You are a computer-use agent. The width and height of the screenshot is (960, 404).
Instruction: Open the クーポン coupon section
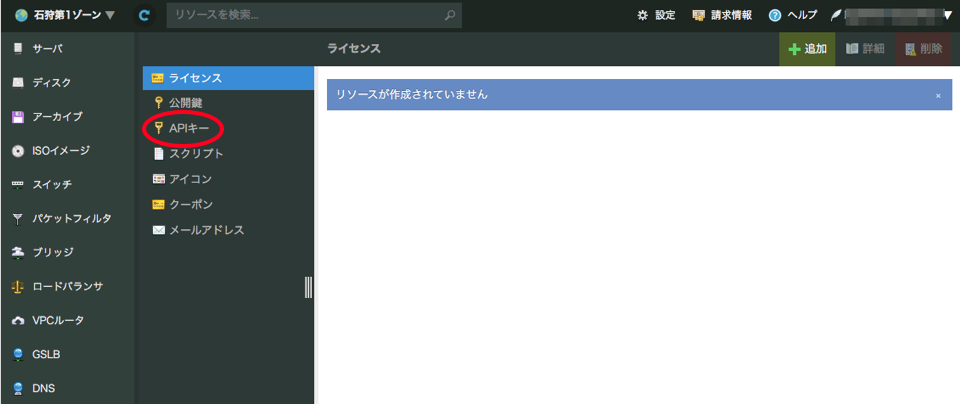[191, 204]
